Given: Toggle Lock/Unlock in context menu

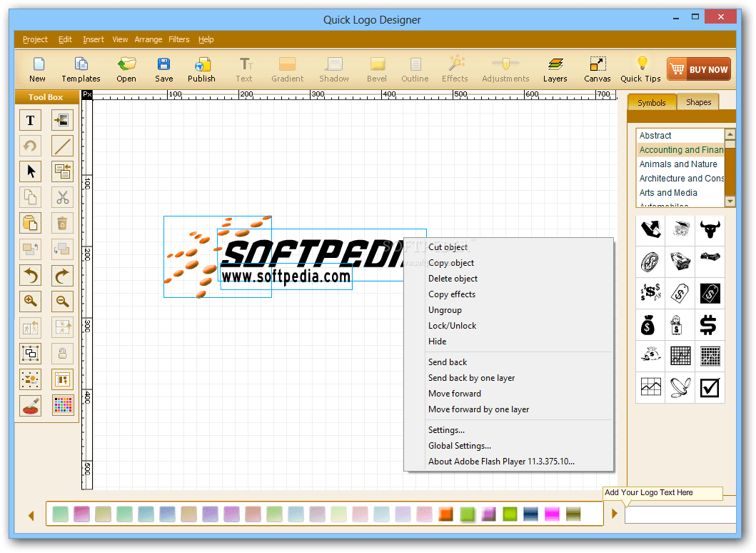Looking at the screenshot, I should pyautogui.click(x=509, y=326).
